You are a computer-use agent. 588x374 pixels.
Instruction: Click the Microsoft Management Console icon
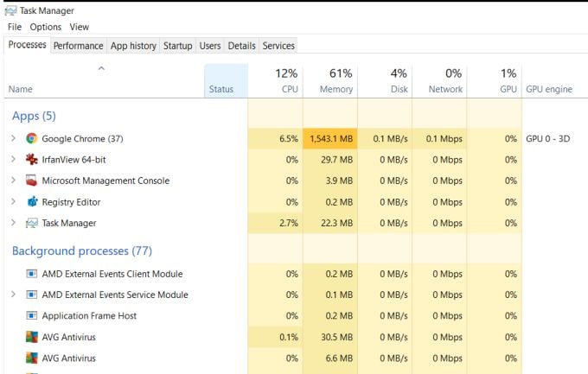coord(31,181)
